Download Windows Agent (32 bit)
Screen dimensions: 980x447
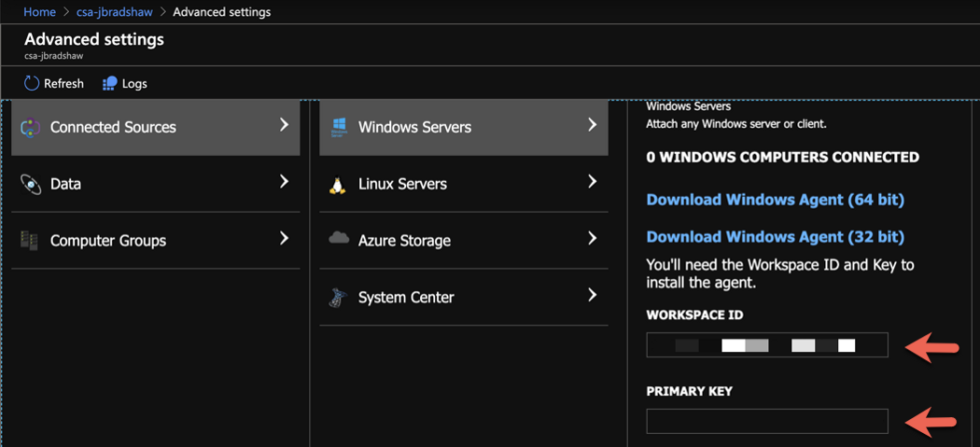point(775,237)
